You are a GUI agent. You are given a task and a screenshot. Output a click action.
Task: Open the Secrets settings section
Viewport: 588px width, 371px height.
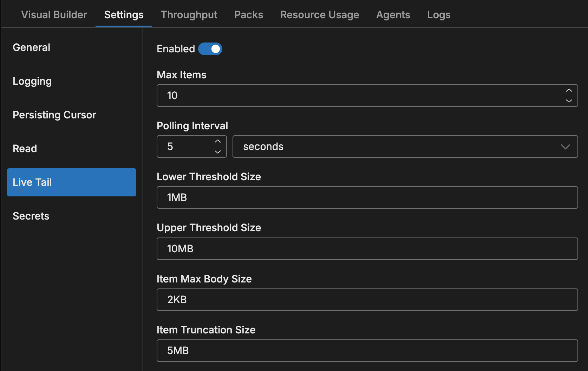point(31,216)
